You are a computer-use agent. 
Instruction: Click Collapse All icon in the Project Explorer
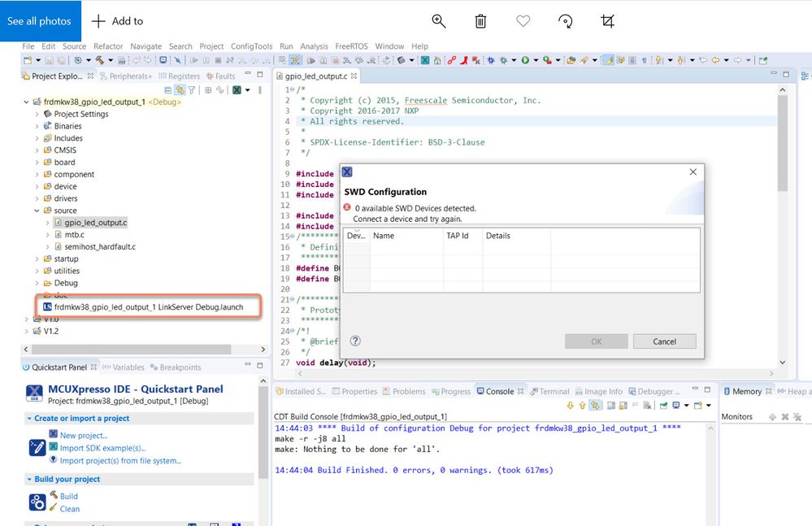coord(167,90)
